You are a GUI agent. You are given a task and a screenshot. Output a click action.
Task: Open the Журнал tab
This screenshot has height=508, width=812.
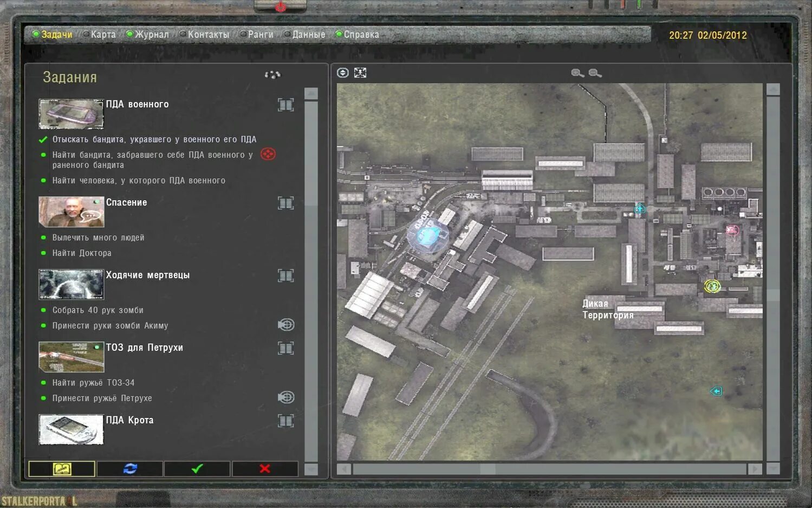(x=148, y=35)
